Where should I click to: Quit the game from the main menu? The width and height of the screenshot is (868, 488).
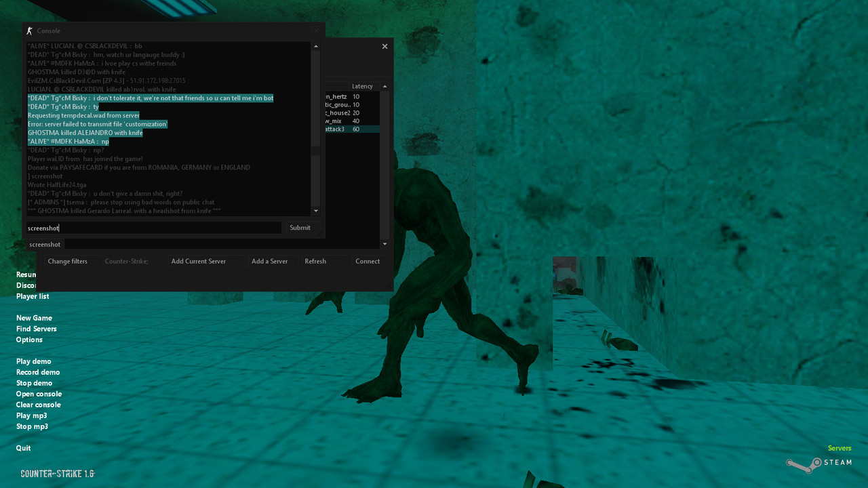[x=24, y=448]
